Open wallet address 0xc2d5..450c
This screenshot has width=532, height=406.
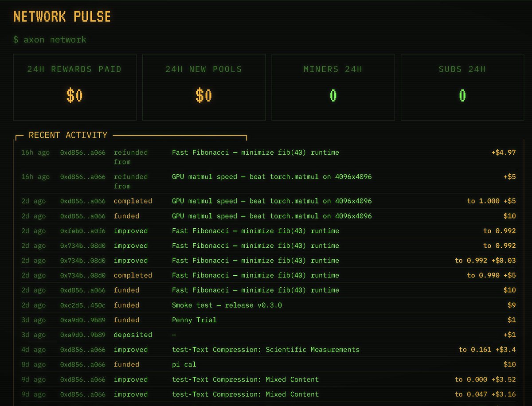tap(83, 305)
